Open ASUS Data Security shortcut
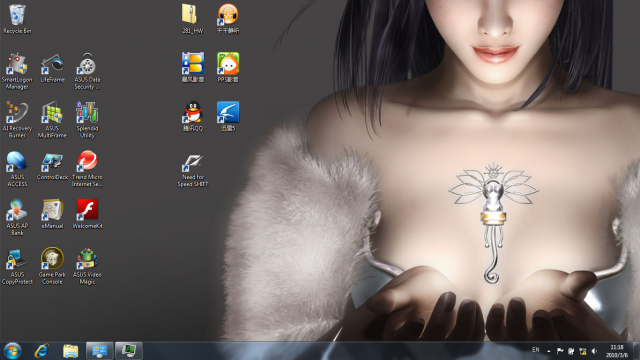The image size is (640, 360). [87, 71]
